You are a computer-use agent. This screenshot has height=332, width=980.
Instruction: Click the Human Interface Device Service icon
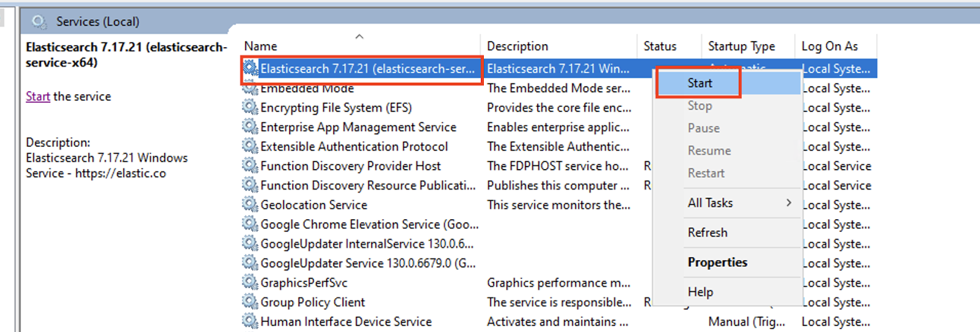pyautogui.click(x=250, y=321)
